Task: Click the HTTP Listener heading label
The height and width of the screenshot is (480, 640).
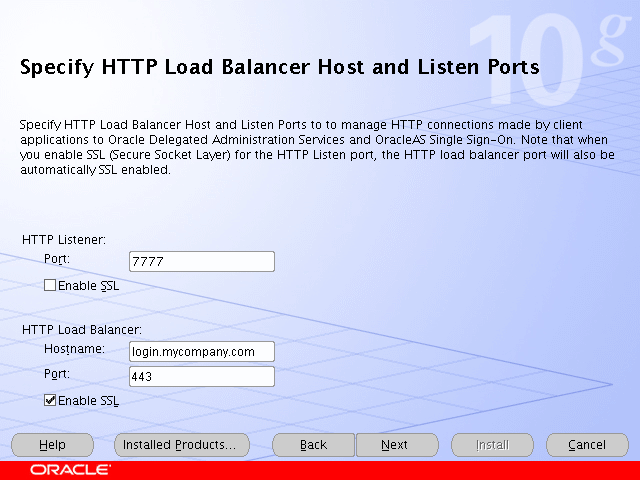Action: 64,240
